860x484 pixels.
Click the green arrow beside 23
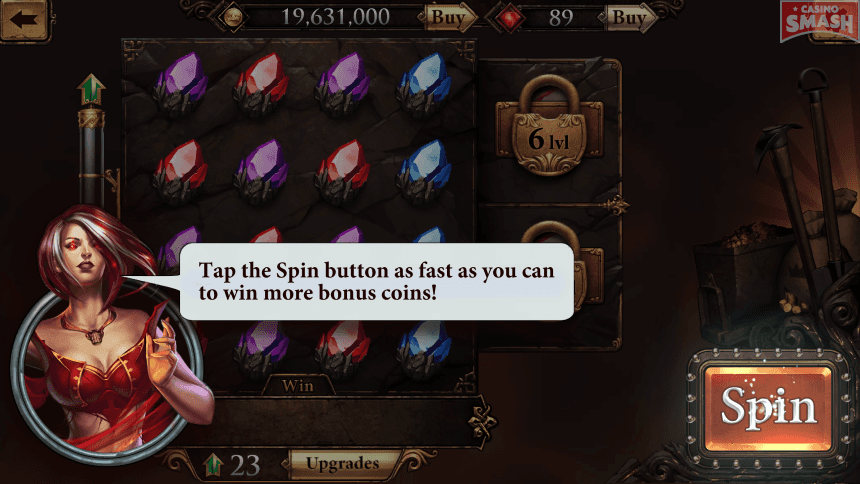[x=213, y=465]
